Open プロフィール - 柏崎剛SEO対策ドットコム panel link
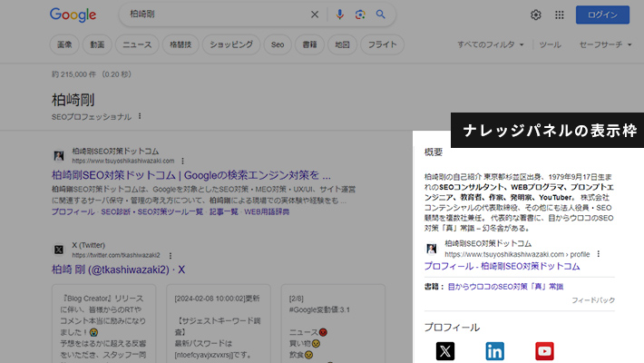Viewport: 644px width, 363px height. 502,267
